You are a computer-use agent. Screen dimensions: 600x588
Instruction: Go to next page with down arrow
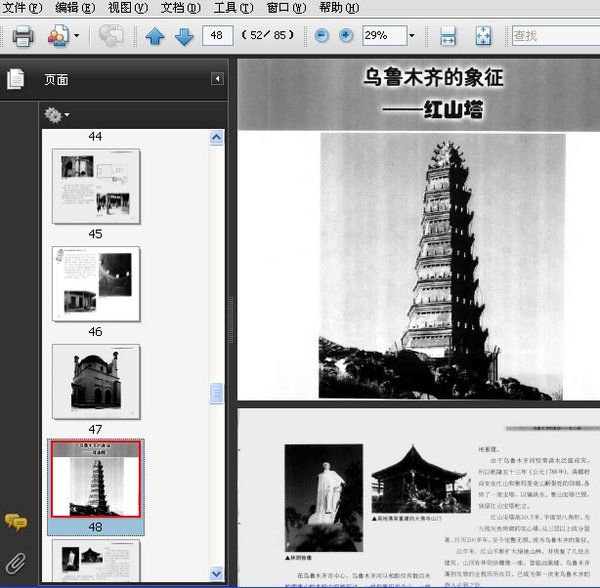(184, 36)
